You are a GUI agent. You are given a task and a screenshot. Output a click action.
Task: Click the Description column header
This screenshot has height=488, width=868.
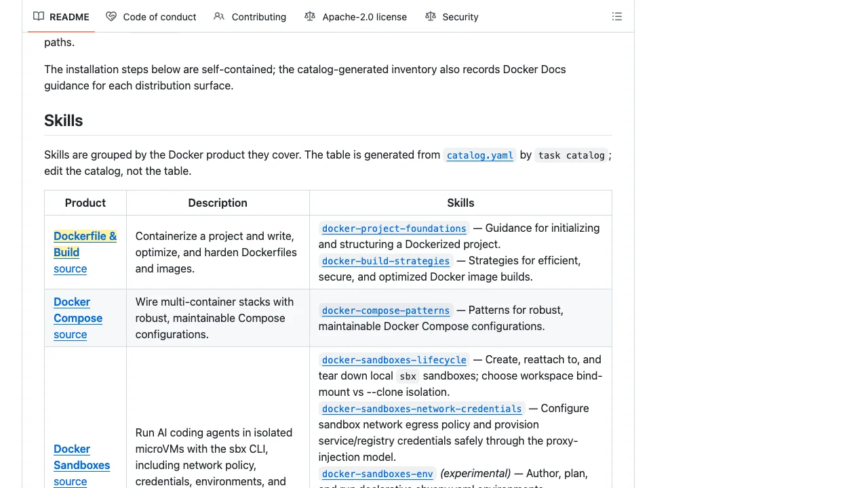(218, 203)
